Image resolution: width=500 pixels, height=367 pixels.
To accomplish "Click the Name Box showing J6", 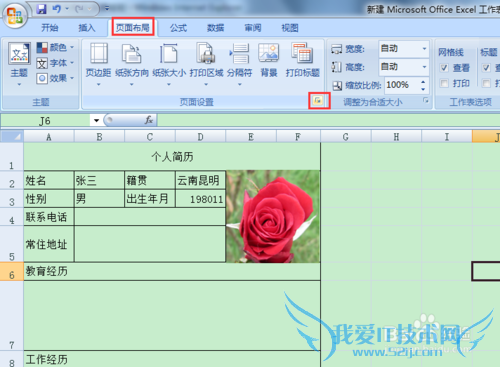I will click(x=45, y=120).
